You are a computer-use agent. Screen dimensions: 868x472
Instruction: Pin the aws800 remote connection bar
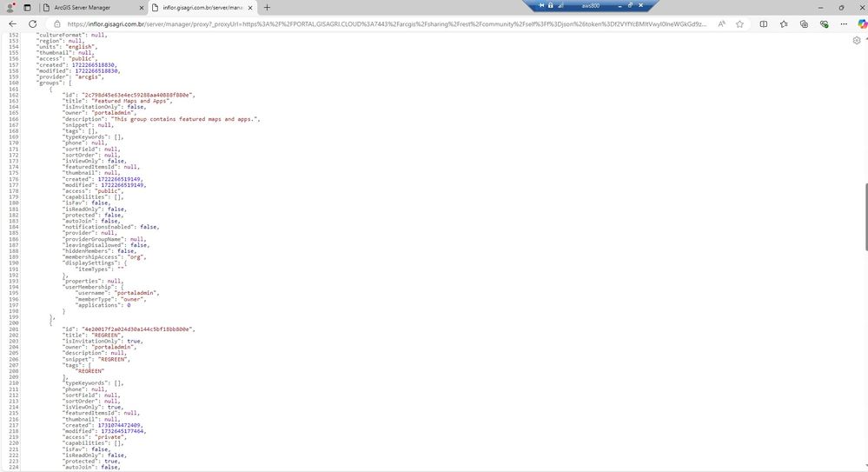pyautogui.click(x=541, y=5)
